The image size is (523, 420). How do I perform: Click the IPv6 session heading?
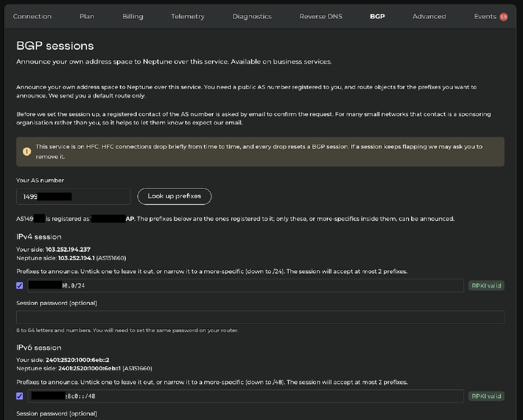click(39, 347)
